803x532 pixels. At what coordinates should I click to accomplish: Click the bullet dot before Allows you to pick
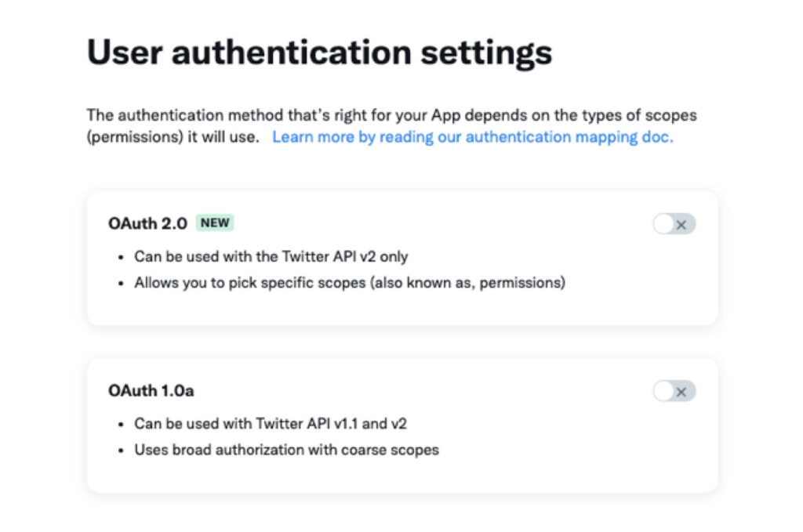point(121,284)
